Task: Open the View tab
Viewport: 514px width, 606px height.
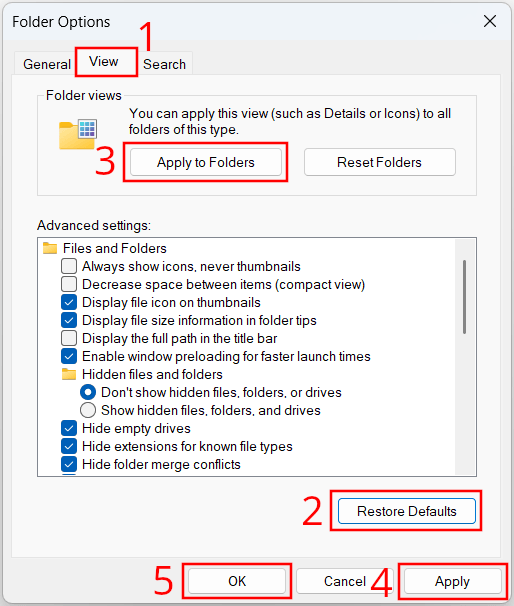Action: click(104, 61)
